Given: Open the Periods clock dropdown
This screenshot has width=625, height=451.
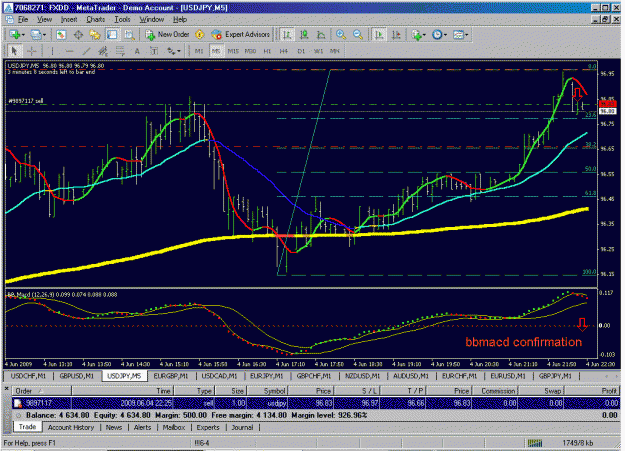Looking at the screenshot, I should (x=439, y=35).
